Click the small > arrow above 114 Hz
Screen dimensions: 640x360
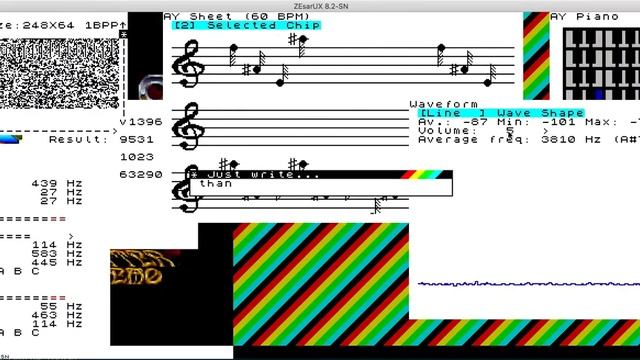[x=71, y=236]
